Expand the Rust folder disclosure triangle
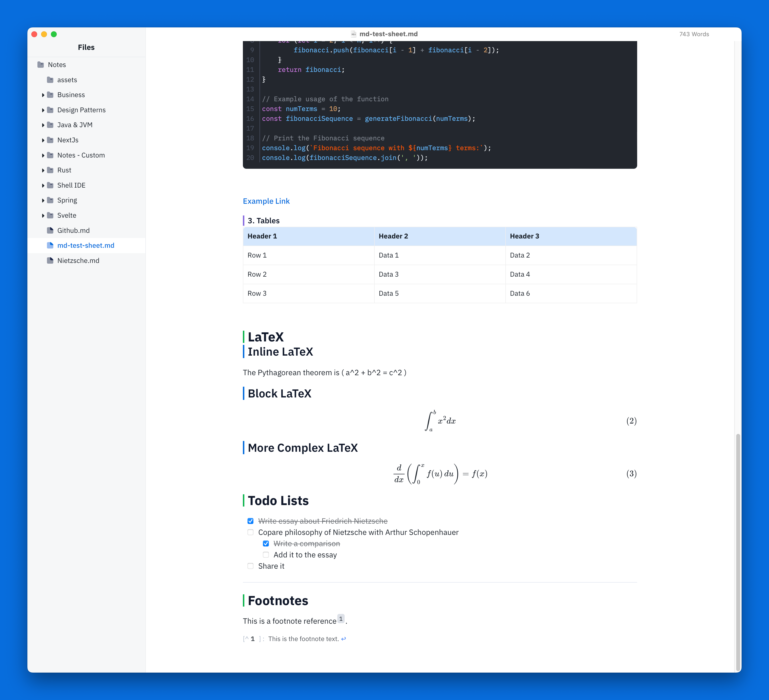Screen dimensions: 769x700 tap(43, 170)
